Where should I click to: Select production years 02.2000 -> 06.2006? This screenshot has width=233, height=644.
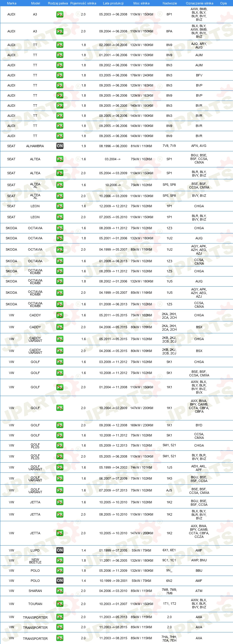113,45
